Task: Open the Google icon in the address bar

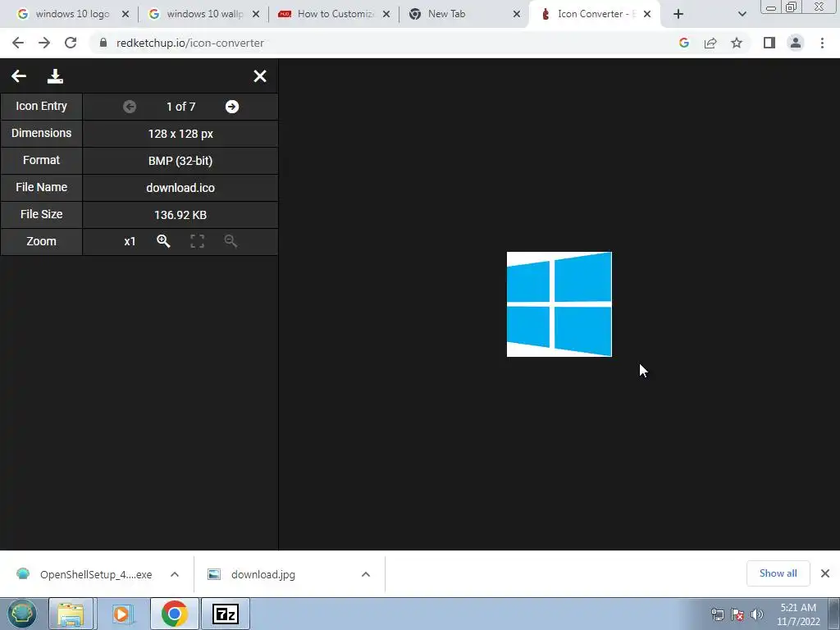Action: [684, 43]
